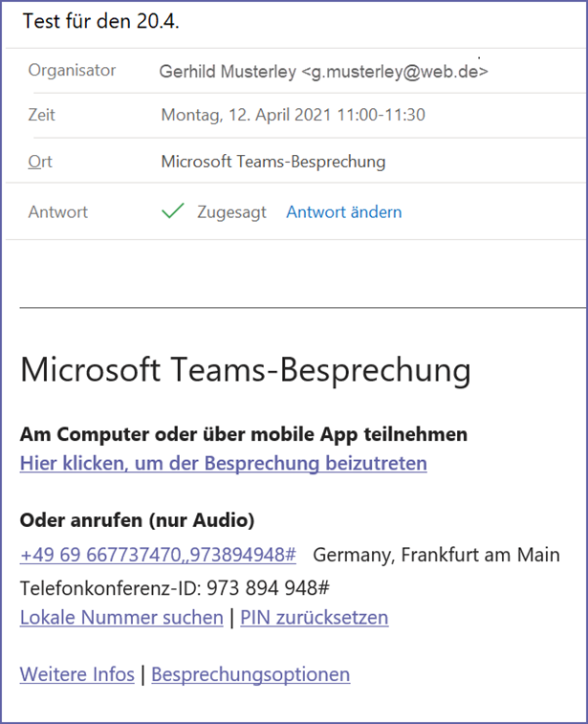The width and height of the screenshot is (588, 724).
Task: Click the green Zugesagt checkmark icon
Action: (173, 211)
